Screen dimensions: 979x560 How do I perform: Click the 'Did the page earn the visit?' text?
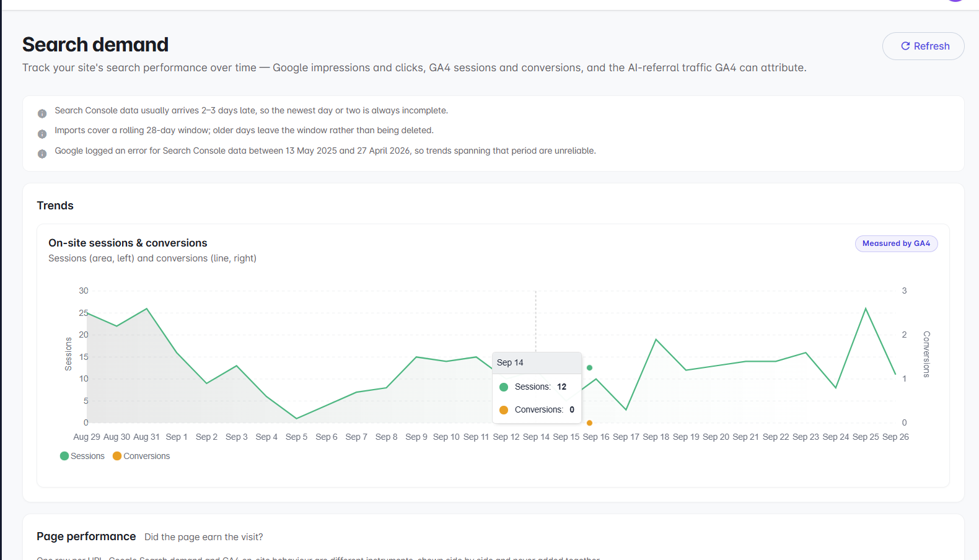(204, 537)
